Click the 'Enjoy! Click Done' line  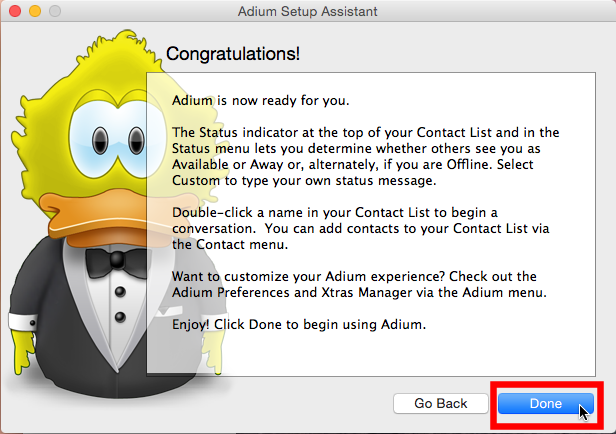(299, 324)
